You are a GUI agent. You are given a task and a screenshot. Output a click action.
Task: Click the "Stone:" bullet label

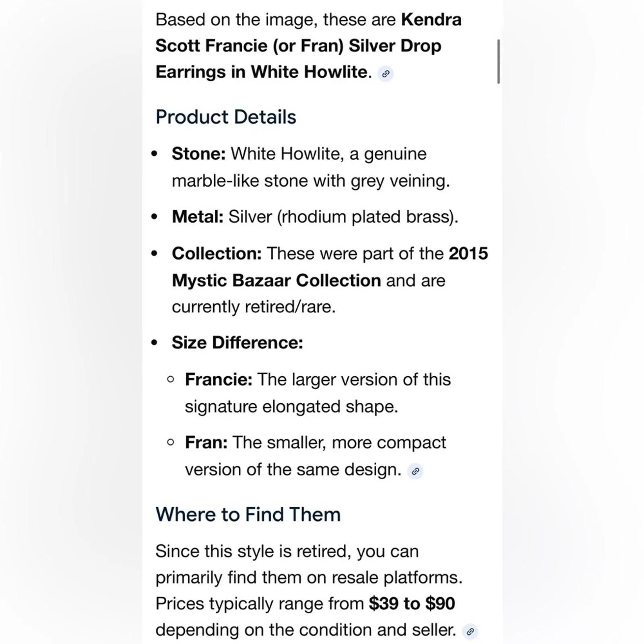[x=198, y=154]
